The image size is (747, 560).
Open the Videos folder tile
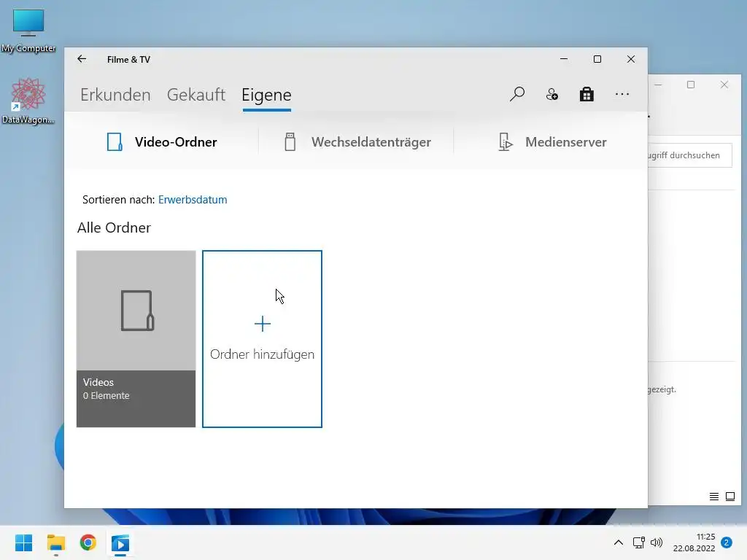(136, 338)
